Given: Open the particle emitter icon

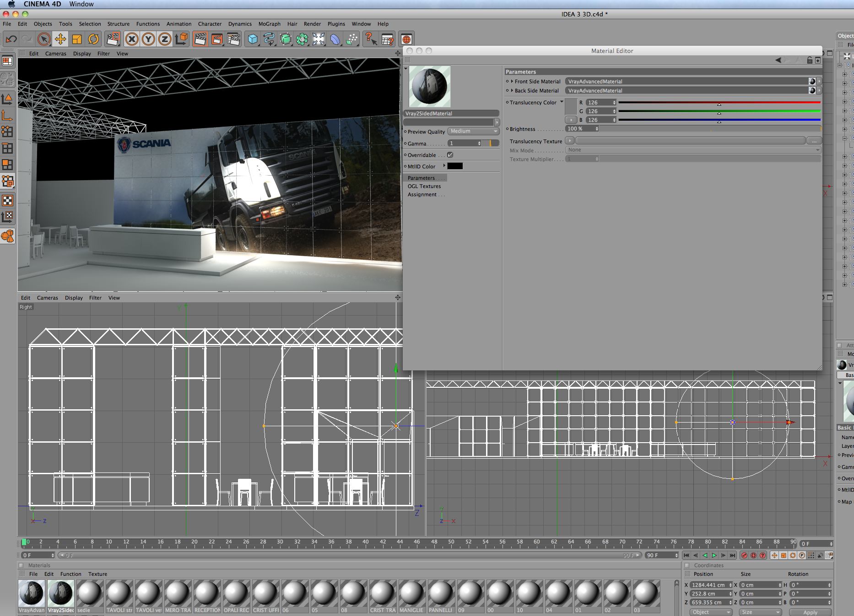Looking at the screenshot, I should tap(352, 39).
